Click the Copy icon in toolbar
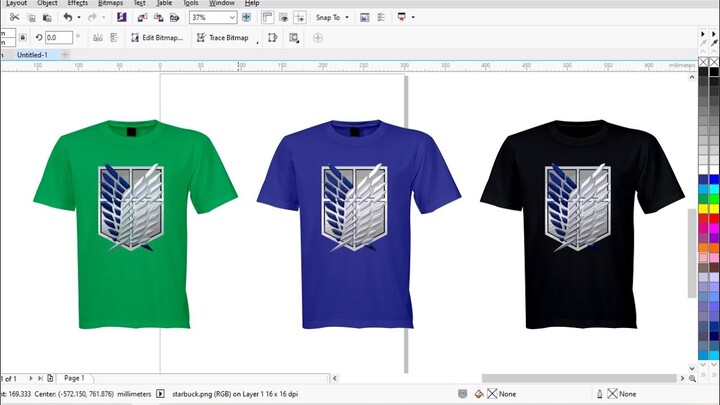The height and width of the screenshot is (405, 720). pyautogui.click(x=31, y=17)
